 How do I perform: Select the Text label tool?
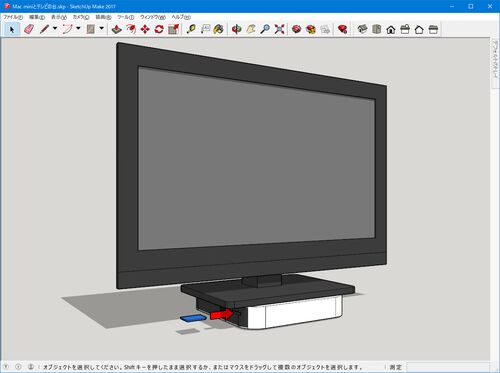[x=205, y=29]
